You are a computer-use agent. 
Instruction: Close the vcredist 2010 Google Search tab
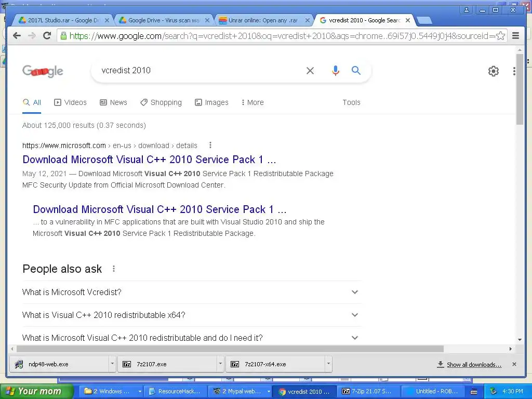408,20
